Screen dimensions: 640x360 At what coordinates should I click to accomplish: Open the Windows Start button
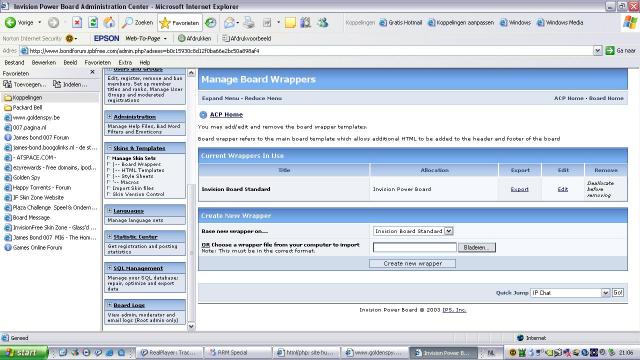coord(24,353)
